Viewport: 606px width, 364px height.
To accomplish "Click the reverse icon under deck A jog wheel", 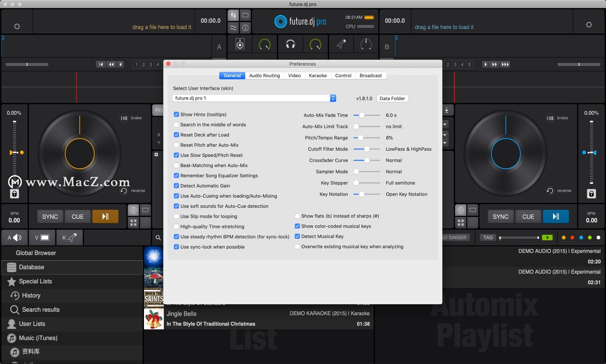I will pyautogui.click(x=124, y=190).
